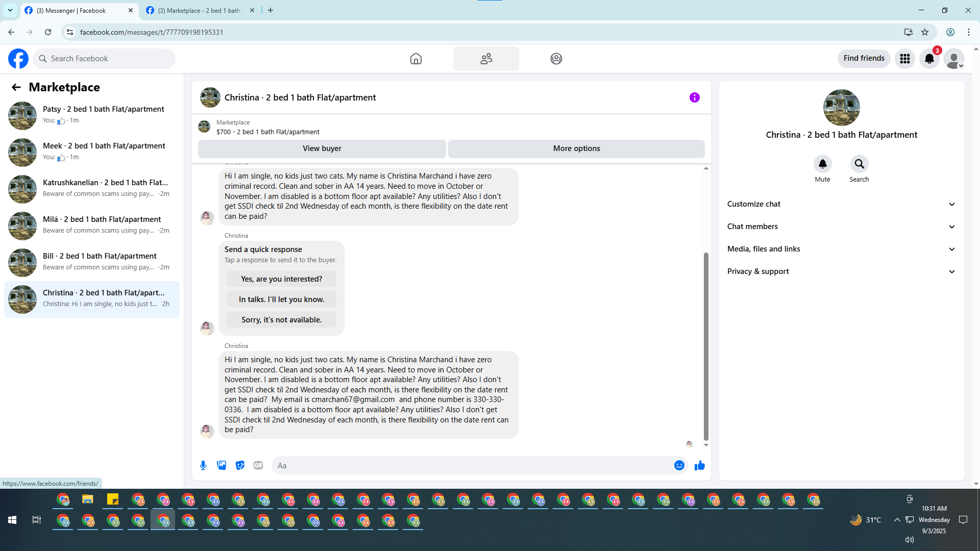980x551 pixels.
Task: Open the Windows Start menu
Action: (x=12, y=520)
